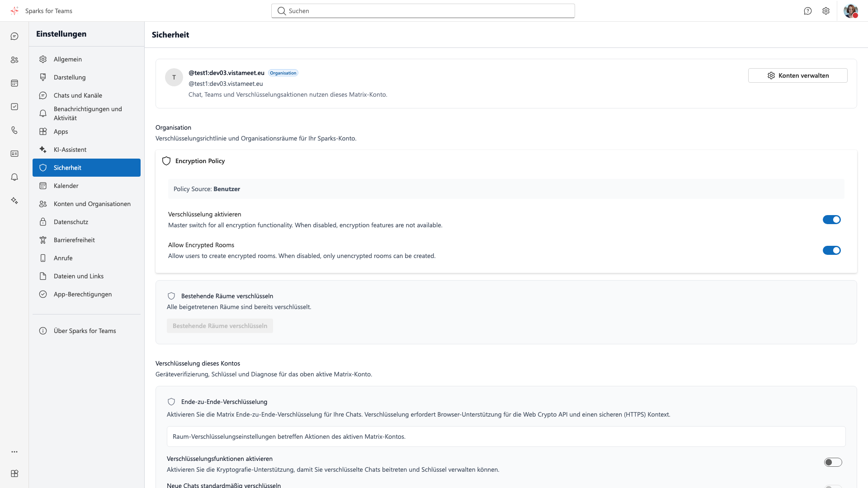The height and width of the screenshot is (488, 868).
Task: Open the chat icon in the left rail
Action: [14, 36]
